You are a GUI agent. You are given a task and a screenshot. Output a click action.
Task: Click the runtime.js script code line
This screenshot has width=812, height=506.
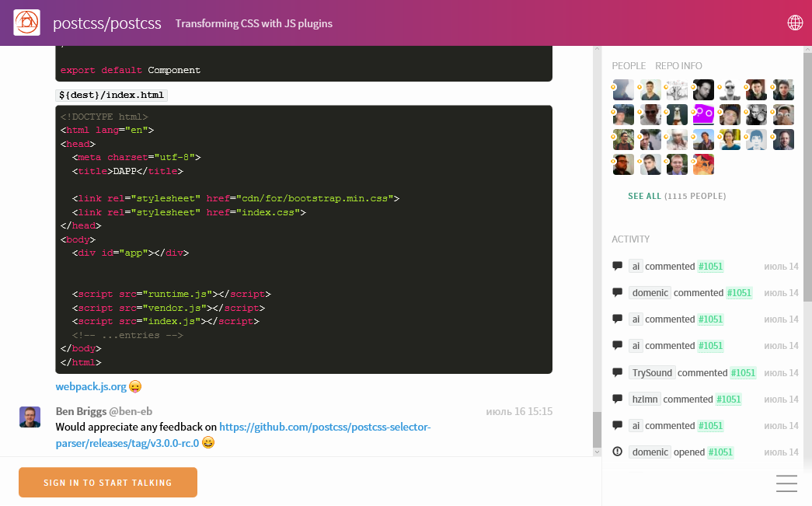(172, 294)
